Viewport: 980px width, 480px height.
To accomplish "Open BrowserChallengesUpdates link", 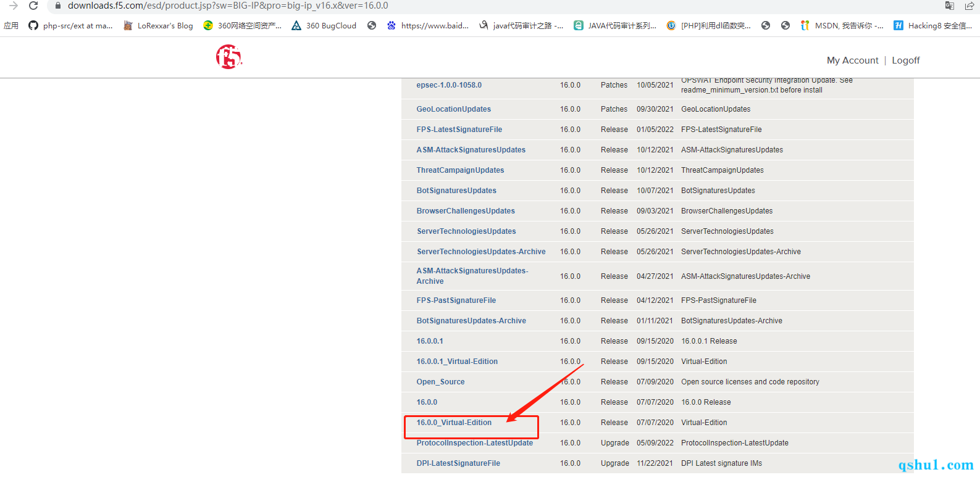I will [x=466, y=211].
